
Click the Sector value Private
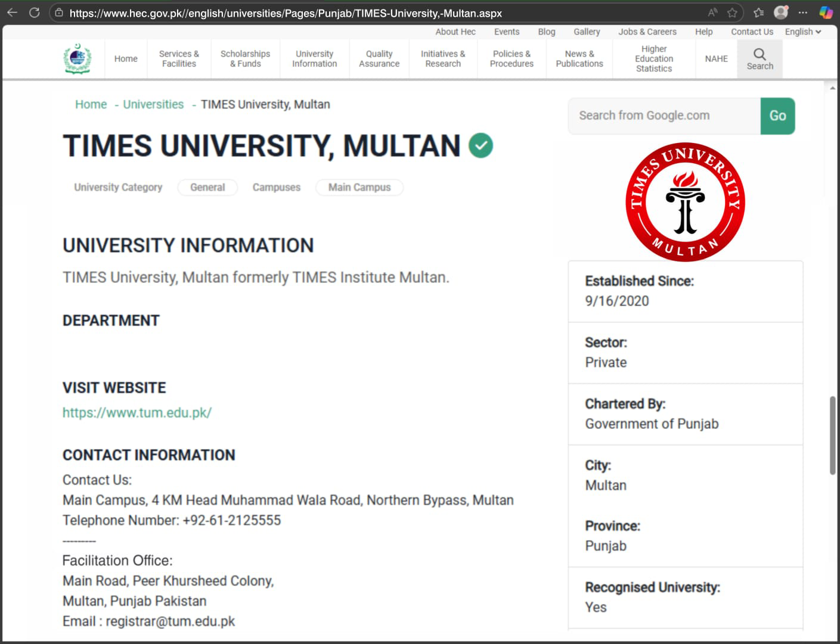pos(606,362)
